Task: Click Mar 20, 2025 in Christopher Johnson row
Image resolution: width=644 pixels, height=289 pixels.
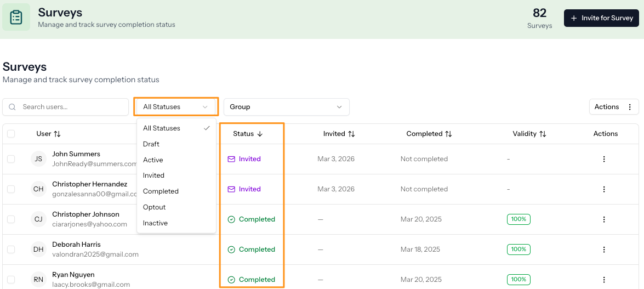Action: 421,219
